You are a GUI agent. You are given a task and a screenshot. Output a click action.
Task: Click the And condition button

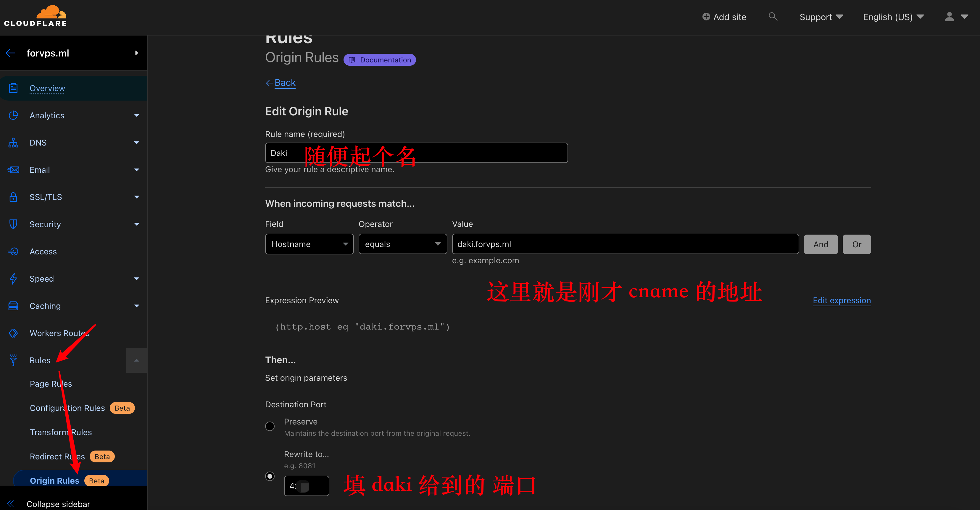pos(821,244)
